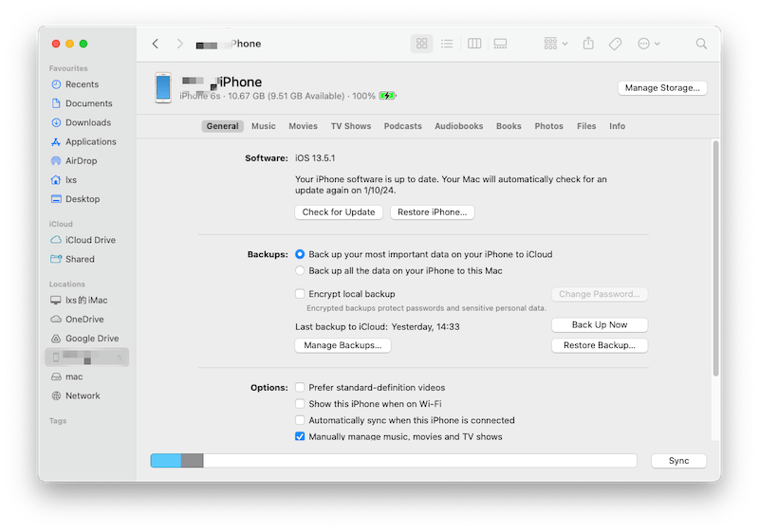759x532 pixels.
Task: Click the tag icon in toolbar
Action: click(x=615, y=44)
